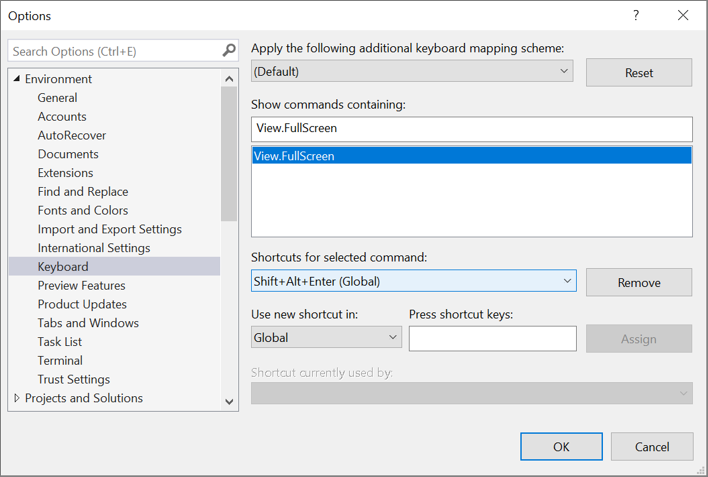Select Find and Replace options

pyautogui.click(x=83, y=192)
